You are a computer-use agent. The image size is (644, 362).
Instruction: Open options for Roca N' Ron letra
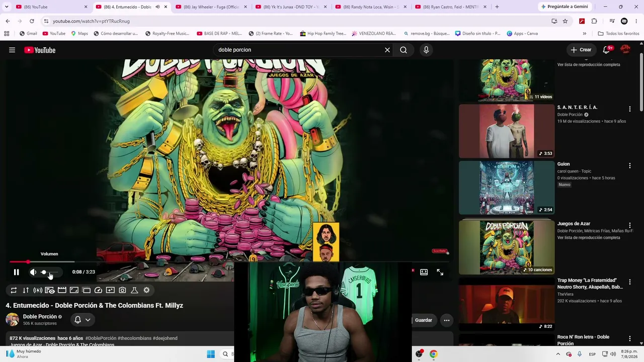pyautogui.click(x=629, y=339)
